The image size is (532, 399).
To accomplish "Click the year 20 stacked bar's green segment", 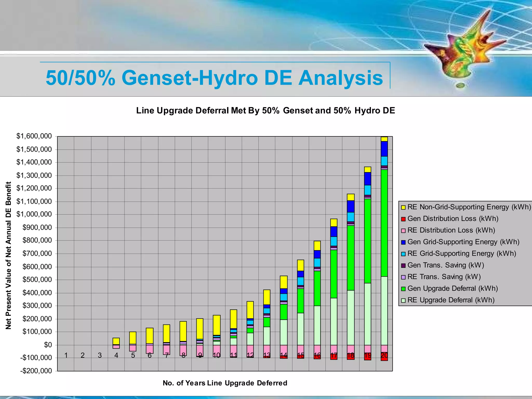I will 384,223.
